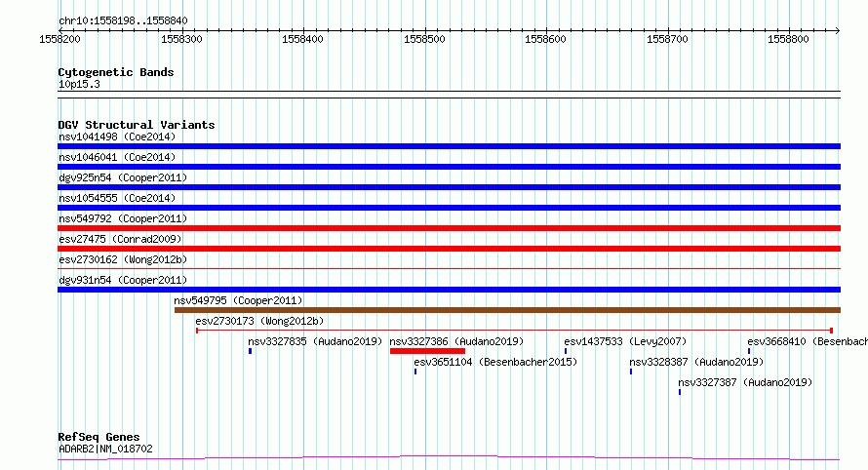Image resolution: width=868 pixels, height=470 pixels.
Task: Open the dgv931n54 (Cooper2011) variant label
Action: 123,280
